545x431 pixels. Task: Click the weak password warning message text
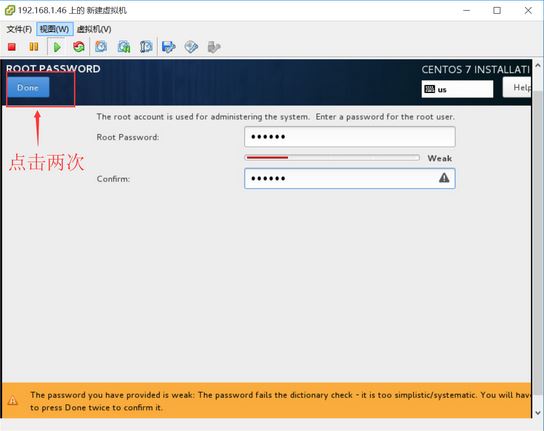(x=281, y=401)
